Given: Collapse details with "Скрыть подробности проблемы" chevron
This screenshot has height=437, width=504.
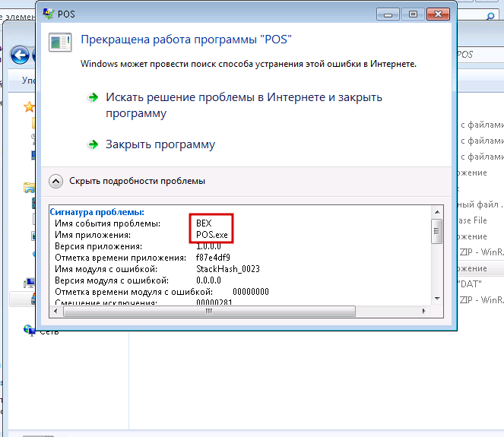Looking at the screenshot, I should pos(56,182).
